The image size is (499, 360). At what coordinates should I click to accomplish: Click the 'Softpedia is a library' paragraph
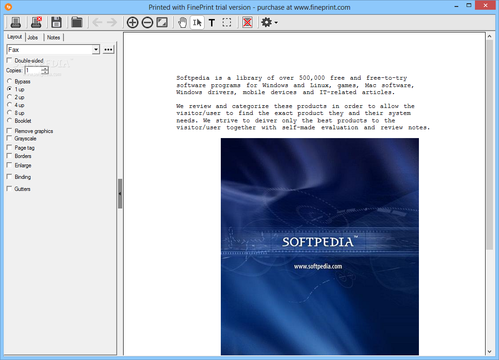(x=295, y=85)
